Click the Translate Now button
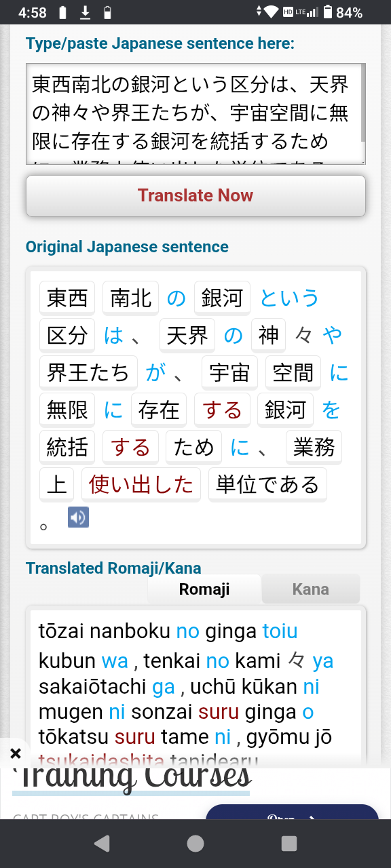The width and height of the screenshot is (391, 868). point(195,196)
